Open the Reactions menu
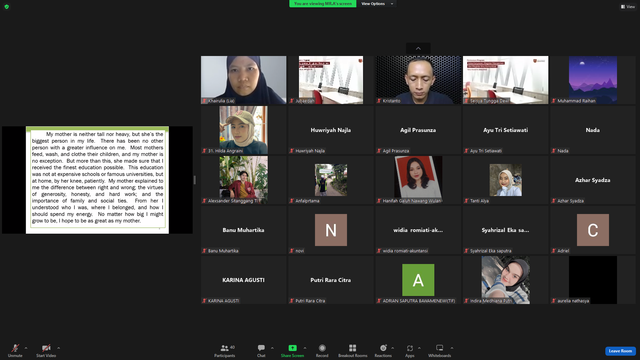640x360 pixels. coord(383,350)
